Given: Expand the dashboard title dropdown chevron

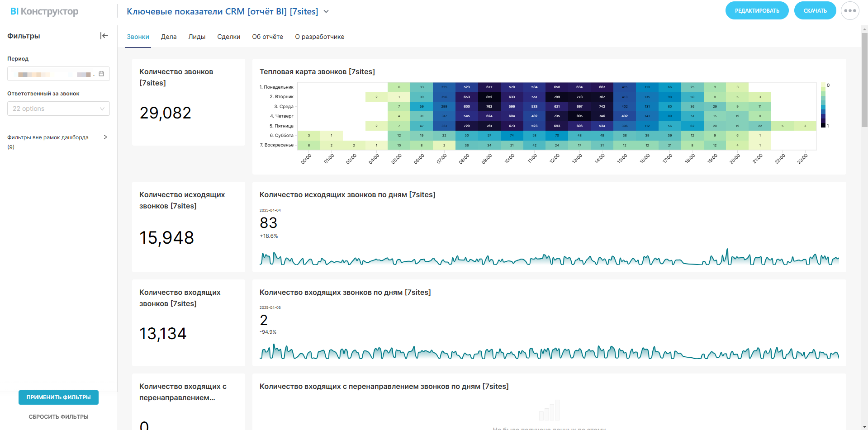Looking at the screenshot, I should click(326, 12).
